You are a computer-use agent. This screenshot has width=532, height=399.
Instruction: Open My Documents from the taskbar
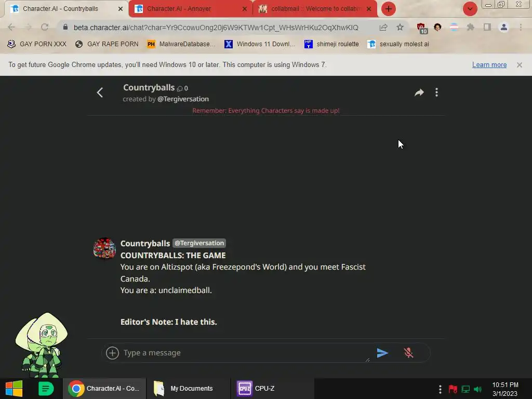(188, 389)
